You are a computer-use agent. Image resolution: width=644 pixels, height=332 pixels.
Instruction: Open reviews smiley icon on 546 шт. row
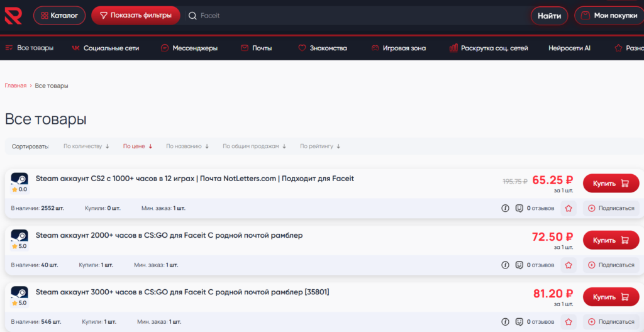[519, 322]
